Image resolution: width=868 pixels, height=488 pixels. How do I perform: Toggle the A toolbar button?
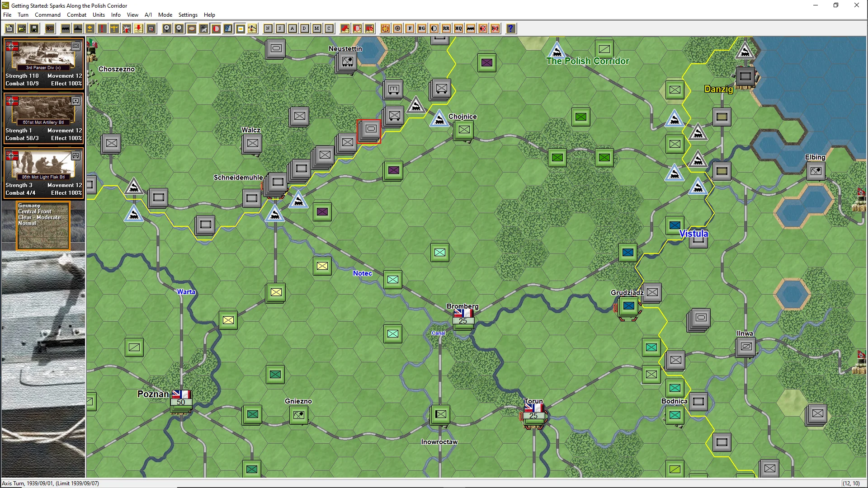(x=292, y=28)
